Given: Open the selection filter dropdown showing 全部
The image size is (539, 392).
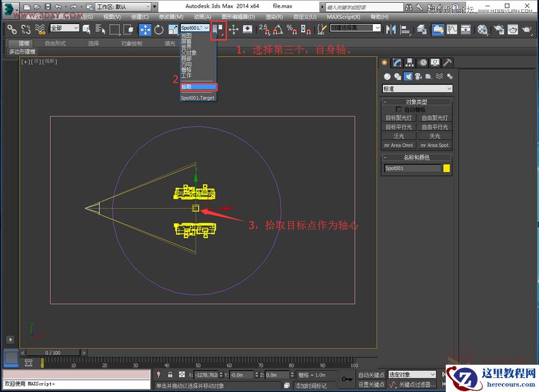Looking at the screenshot, I should [x=65, y=29].
